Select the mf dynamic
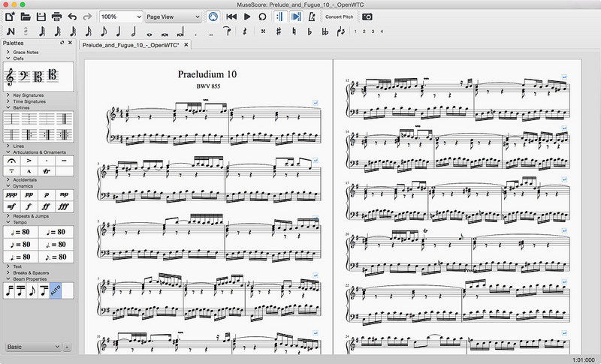This screenshot has width=601, height=364. [x=12, y=206]
